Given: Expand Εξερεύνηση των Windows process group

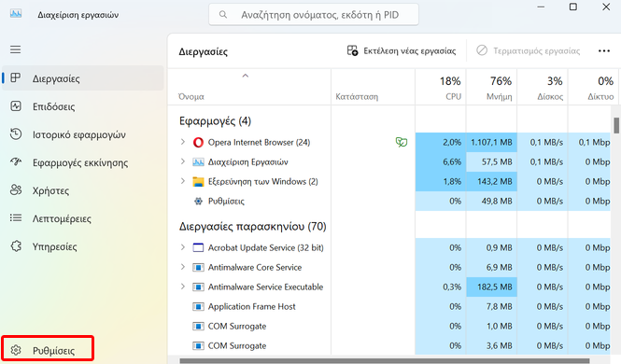Looking at the screenshot, I should pos(183,181).
